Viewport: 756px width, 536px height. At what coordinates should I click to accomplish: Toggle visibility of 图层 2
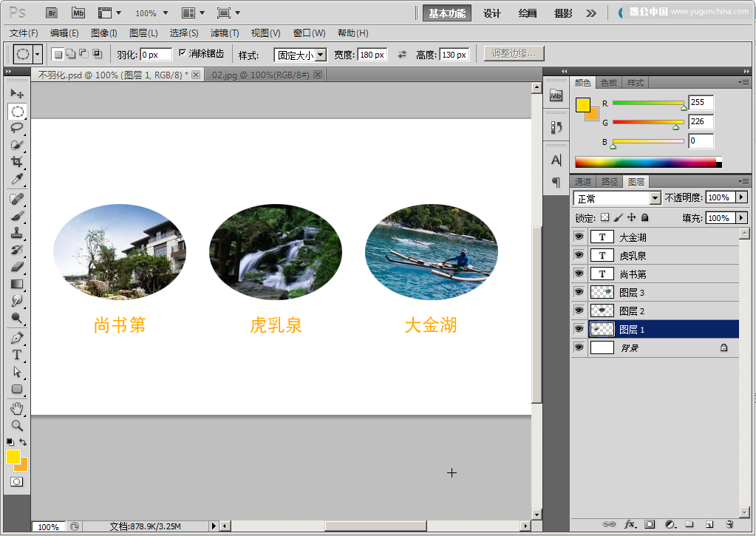(x=579, y=311)
